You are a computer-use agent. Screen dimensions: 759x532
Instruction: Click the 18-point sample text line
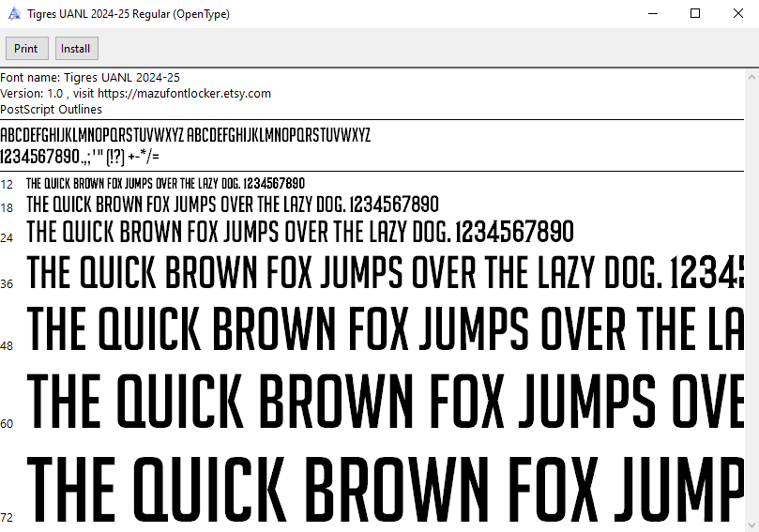point(232,205)
